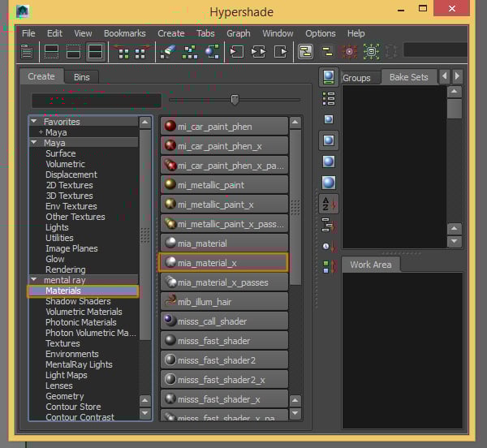Select the medium swatches icon
The image size is (487, 448).
(329, 140)
